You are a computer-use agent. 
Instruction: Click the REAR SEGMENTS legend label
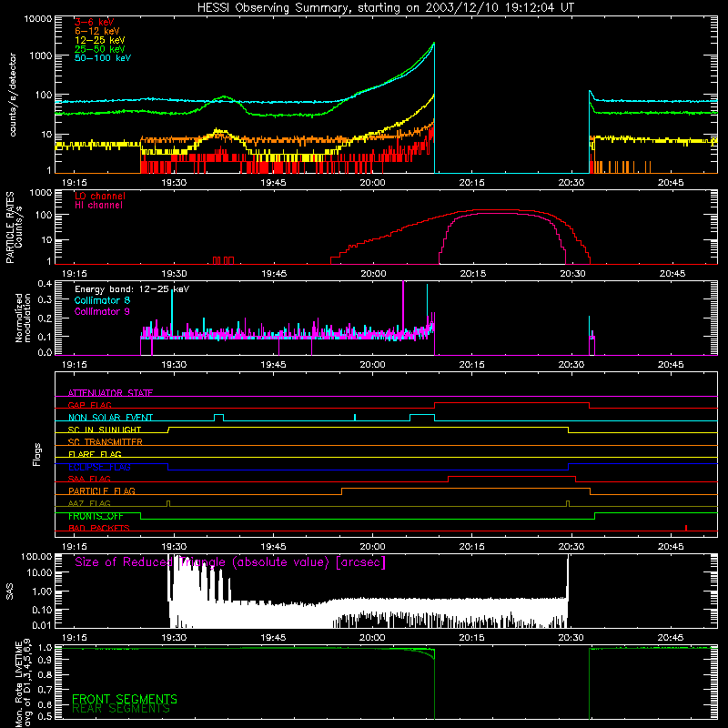121,709
